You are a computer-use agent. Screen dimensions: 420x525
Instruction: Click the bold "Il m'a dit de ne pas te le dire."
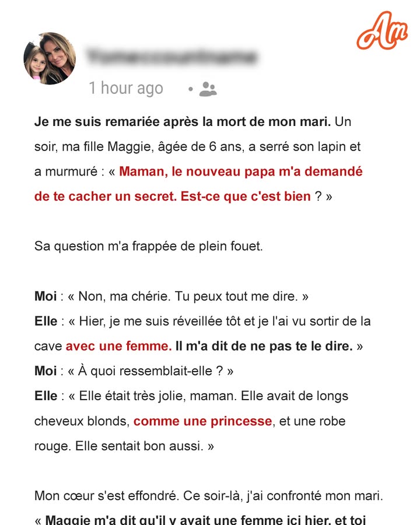click(264, 346)
